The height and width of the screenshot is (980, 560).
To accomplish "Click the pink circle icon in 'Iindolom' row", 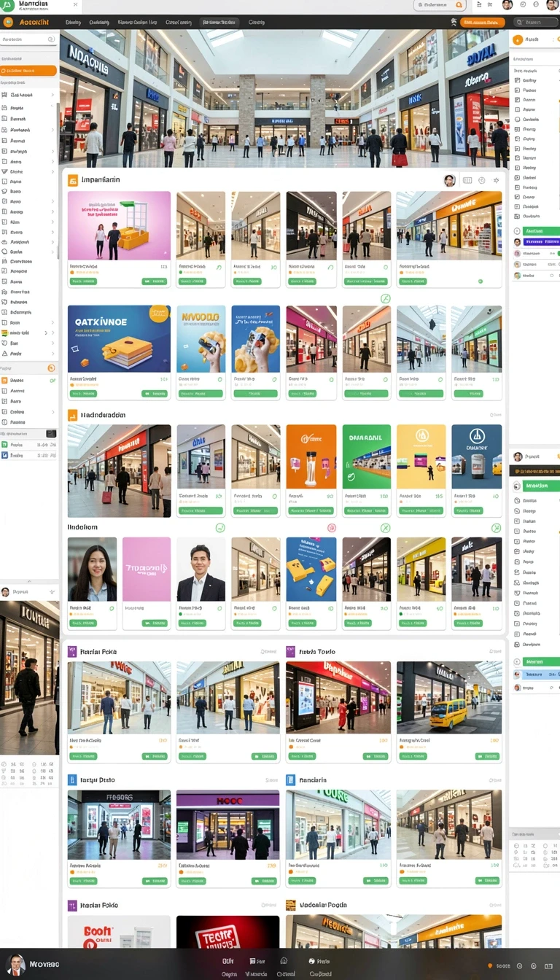I will (x=332, y=527).
